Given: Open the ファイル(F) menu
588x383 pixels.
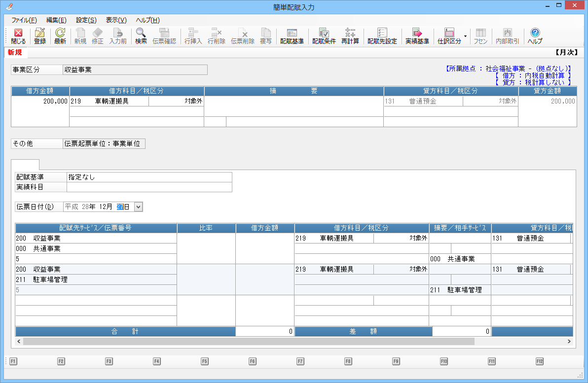Looking at the screenshot, I should pyautogui.click(x=24, y=20).
